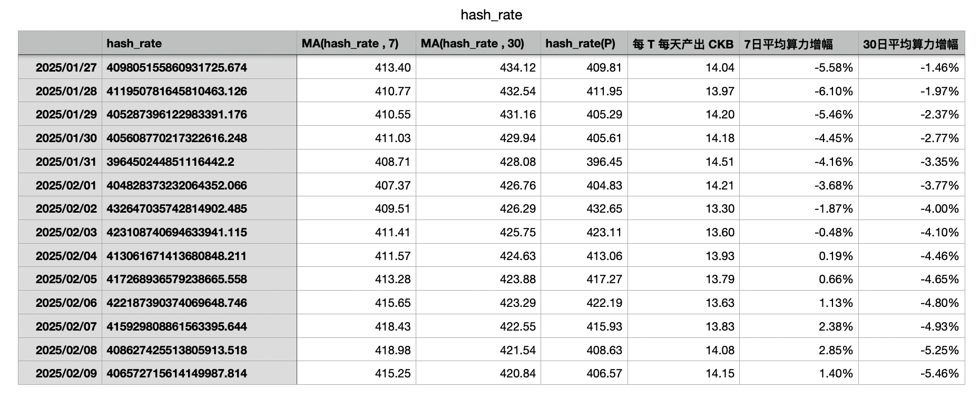Image resolution: width=980 pixels, height=399 pixels.
Task: Click the 7-day MA cell showing 418.98
Action: [x=356, y=350]
